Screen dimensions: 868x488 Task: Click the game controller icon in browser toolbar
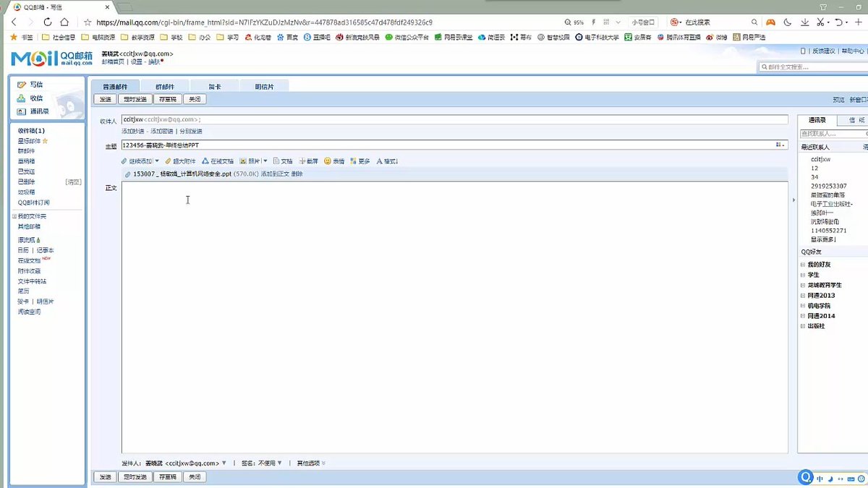tap(771, 22)
